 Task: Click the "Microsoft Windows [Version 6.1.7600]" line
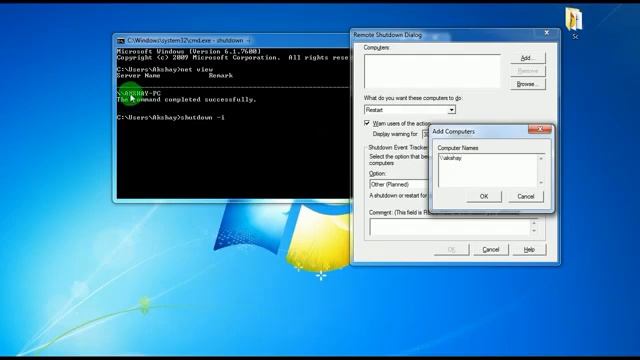point(189,51)
